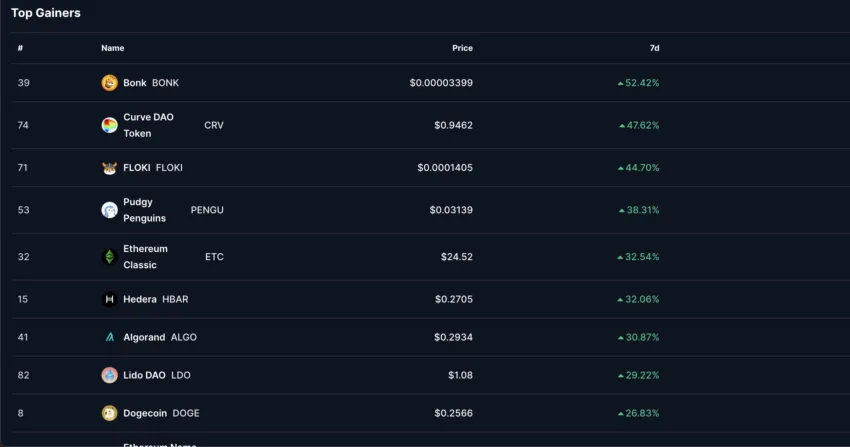Open the Hedera HBAR row link
850x447 pixels.
pyautogui.click(x=156, y=299)
